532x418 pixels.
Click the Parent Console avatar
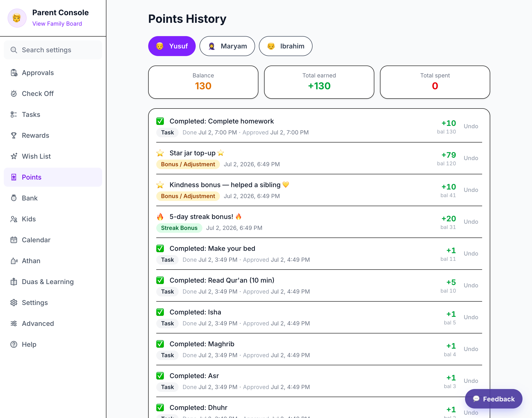coord(17,18)
